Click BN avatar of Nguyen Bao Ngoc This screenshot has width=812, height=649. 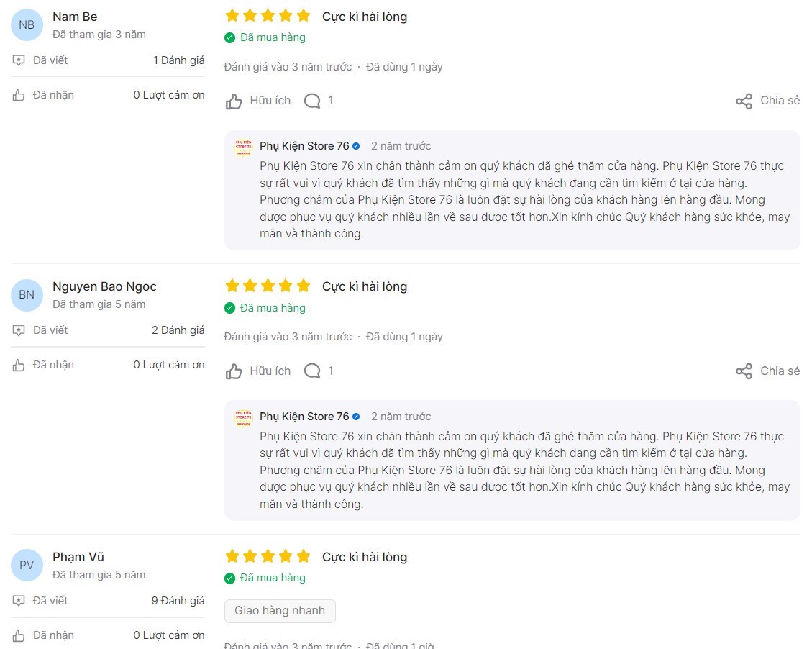coord(27,295)
